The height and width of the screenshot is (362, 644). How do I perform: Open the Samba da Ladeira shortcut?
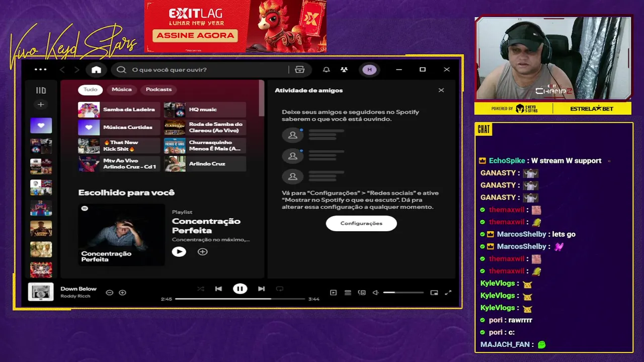(x=119, y=110)
